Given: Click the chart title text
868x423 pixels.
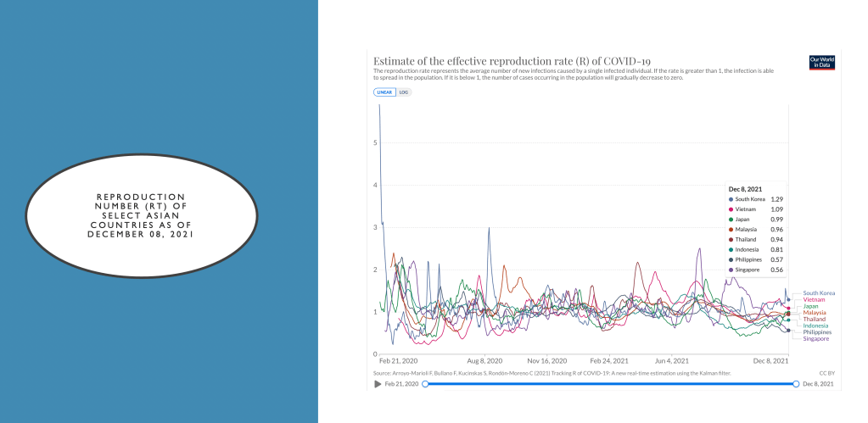Looking at the screenshot, I should (512, 61).
